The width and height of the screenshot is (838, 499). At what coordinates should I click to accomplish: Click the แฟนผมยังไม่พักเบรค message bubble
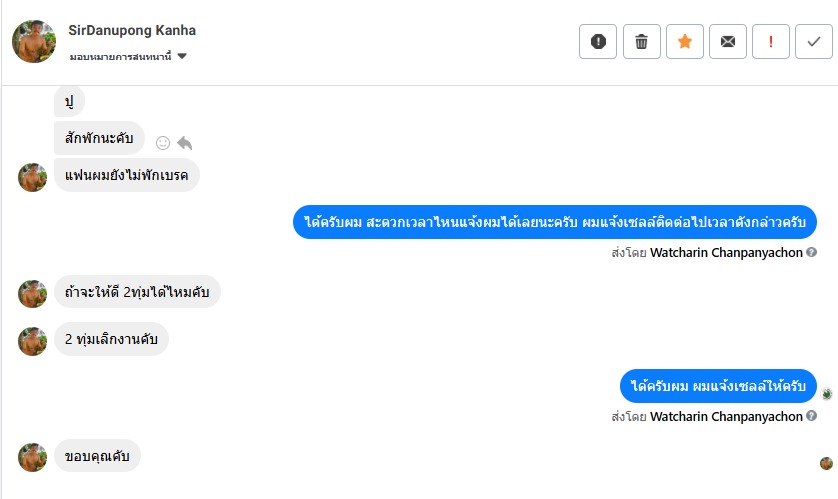126,175
